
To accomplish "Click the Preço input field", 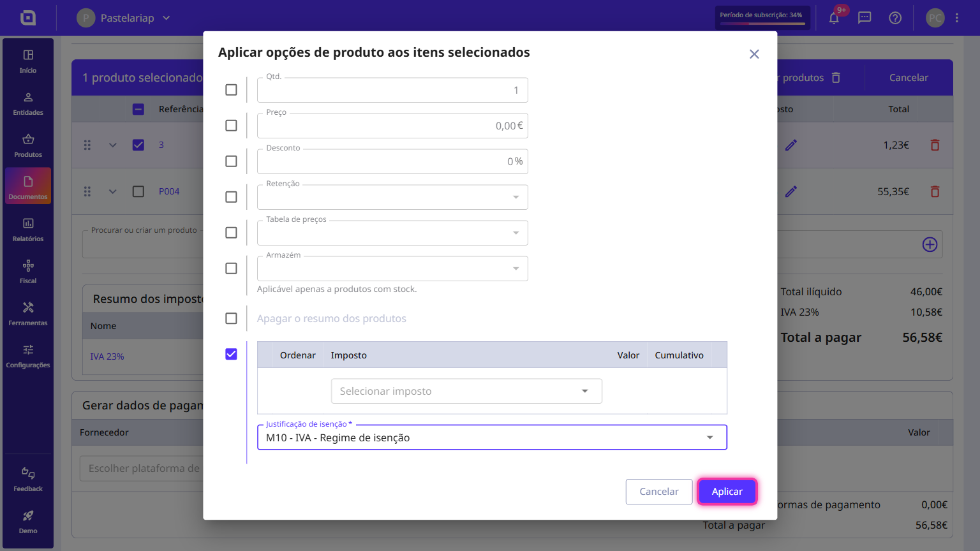I will [392, 126].
